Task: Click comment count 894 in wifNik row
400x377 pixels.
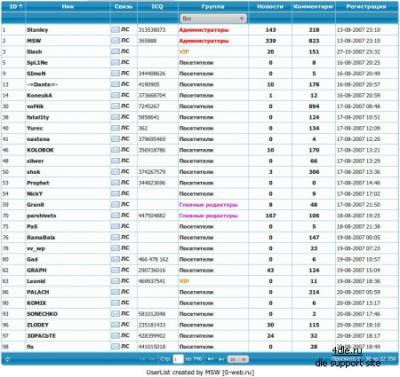Action: (314, 106)
